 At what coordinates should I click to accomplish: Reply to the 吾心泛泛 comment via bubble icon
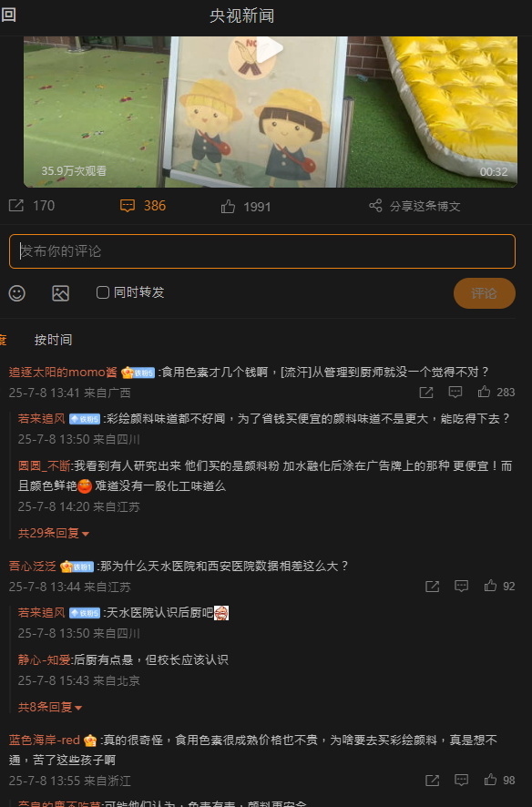coord(462,587)
